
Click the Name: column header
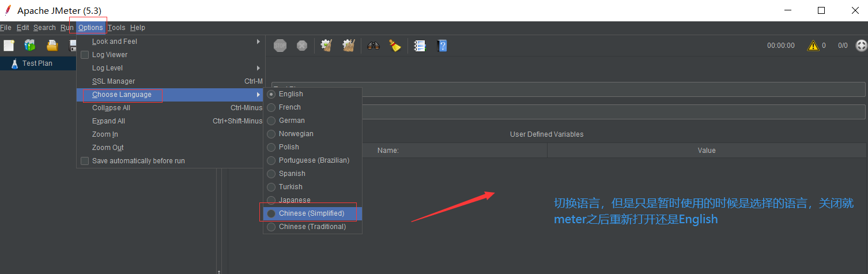click(x=388, y=151)
